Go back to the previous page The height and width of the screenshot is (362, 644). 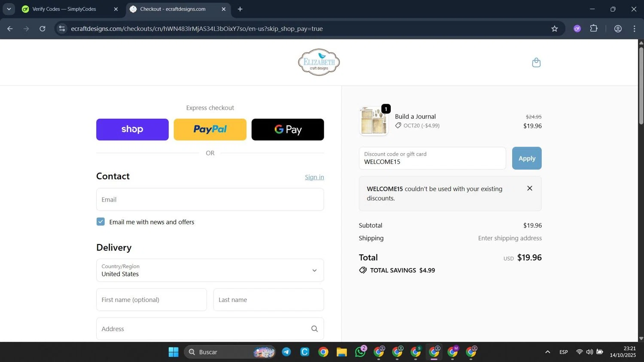click(x=10, y=29)
